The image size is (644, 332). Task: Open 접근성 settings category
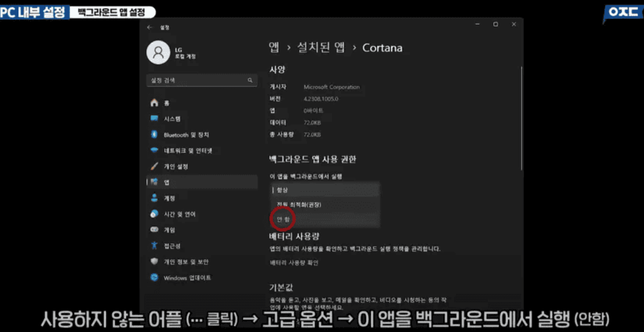(202, 246)
